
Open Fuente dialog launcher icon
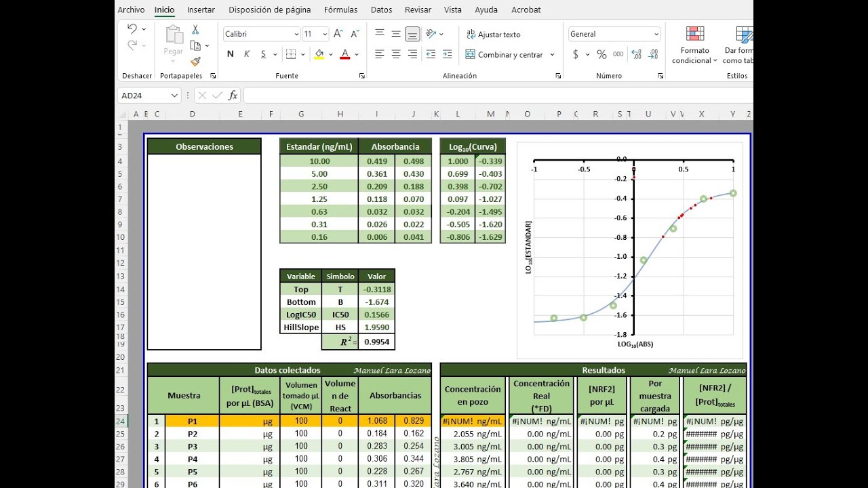coord(363,76)
